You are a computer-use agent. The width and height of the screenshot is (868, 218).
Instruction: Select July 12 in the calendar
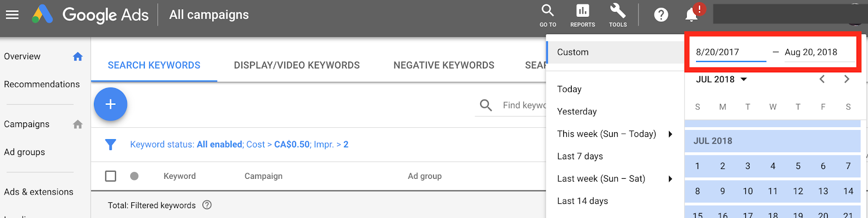tap(797, 191)
